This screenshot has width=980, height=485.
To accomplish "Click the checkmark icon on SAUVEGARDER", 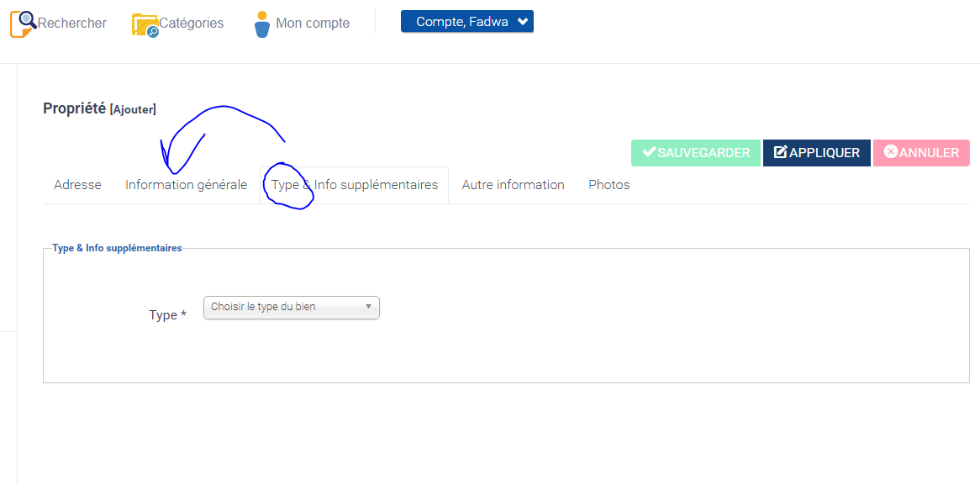I will tap(650, 152).
